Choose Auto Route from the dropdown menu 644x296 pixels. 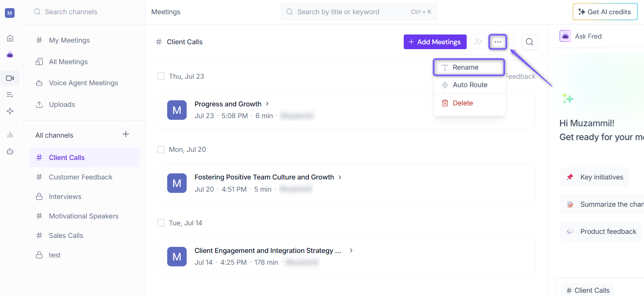pos(469,85)
